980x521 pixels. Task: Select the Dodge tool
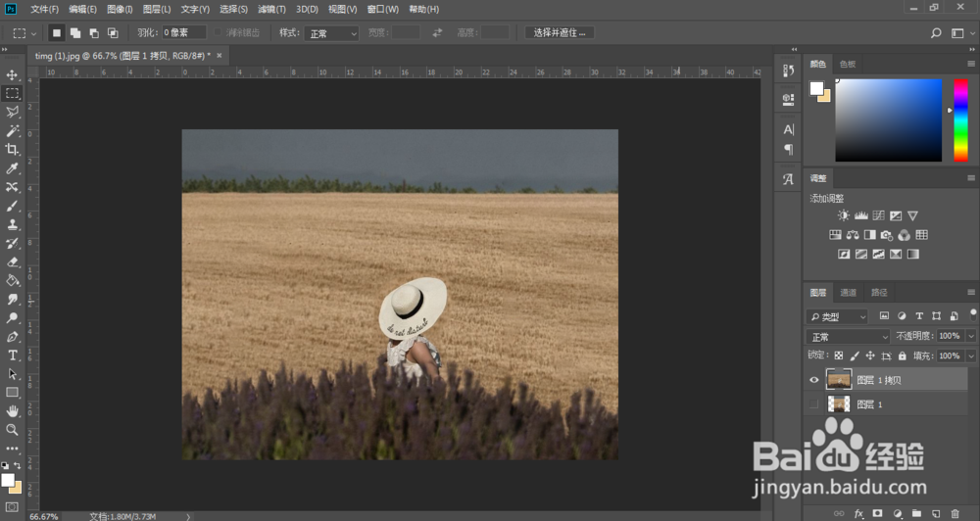pyautogui.click(x=12, y=318)
